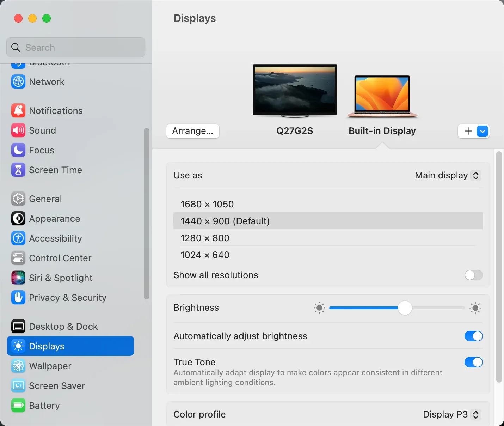Screen dimensions: 504x426
Task: Open the Color profile Display P3 dropdown
Action: coord(452,414)
